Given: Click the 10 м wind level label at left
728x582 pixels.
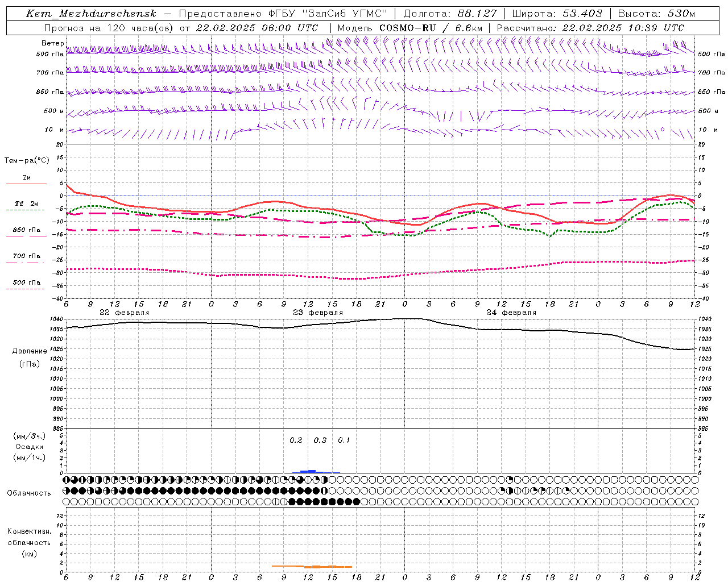Looking at the screenshot, I should [x=55, y=130].
